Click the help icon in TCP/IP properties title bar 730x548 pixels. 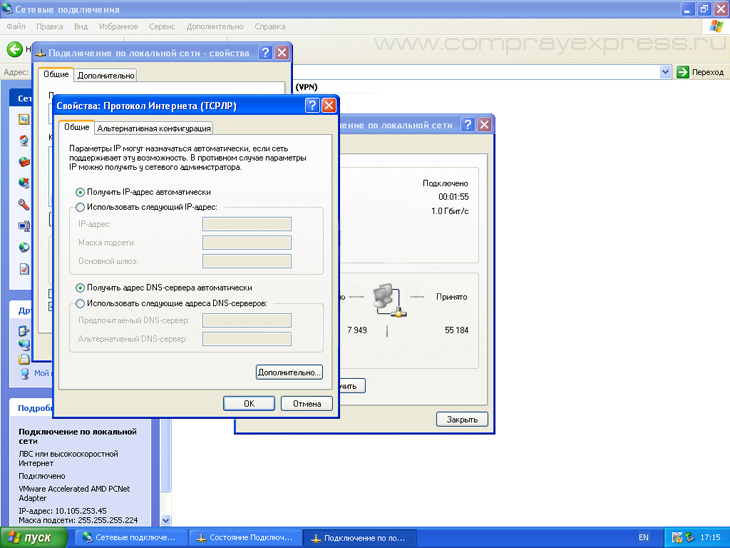tap(312, 105)
